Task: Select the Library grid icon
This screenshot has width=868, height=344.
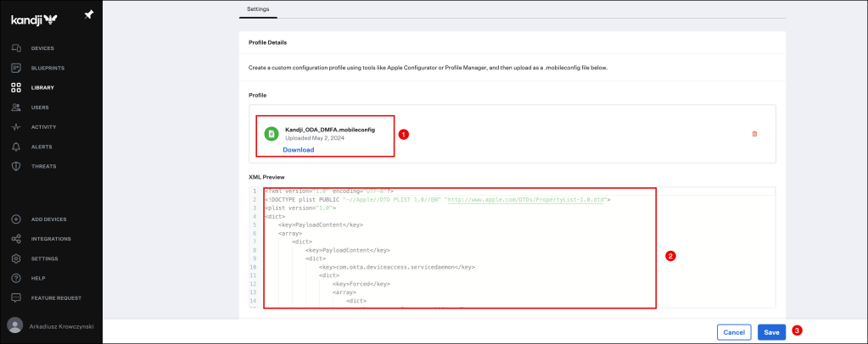Action: [15, 88]
